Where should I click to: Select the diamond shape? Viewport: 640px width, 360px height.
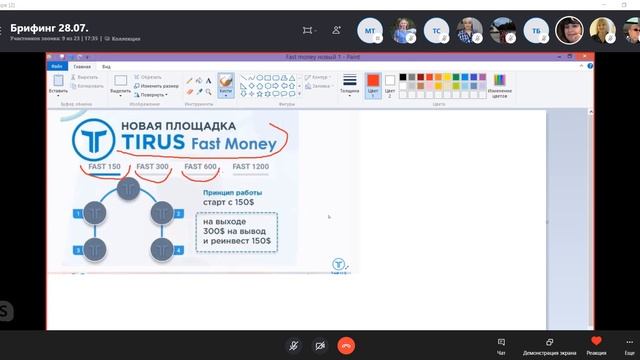pyautogui.click(x=251, y=86)
